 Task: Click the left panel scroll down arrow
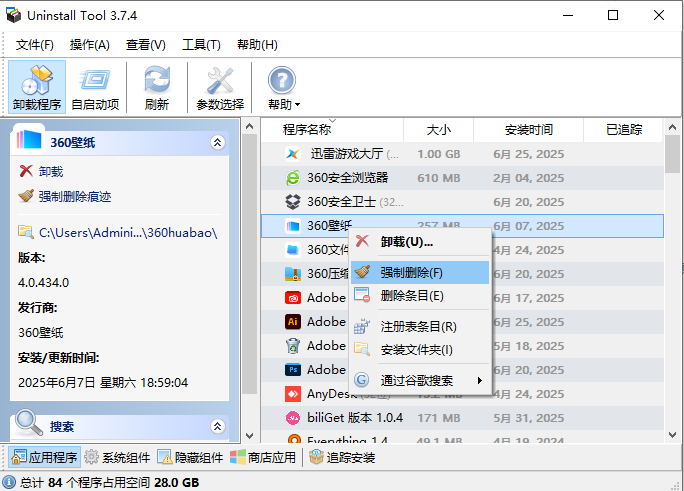250,435
